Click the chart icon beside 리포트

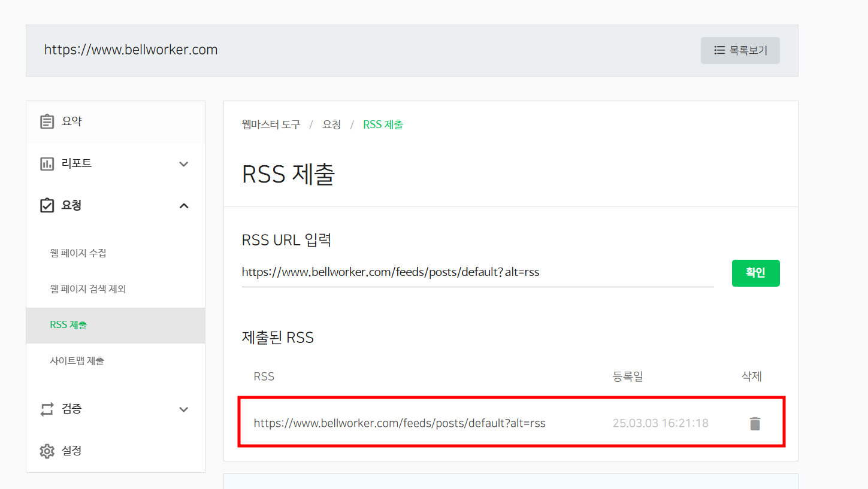tap(47, 163)
